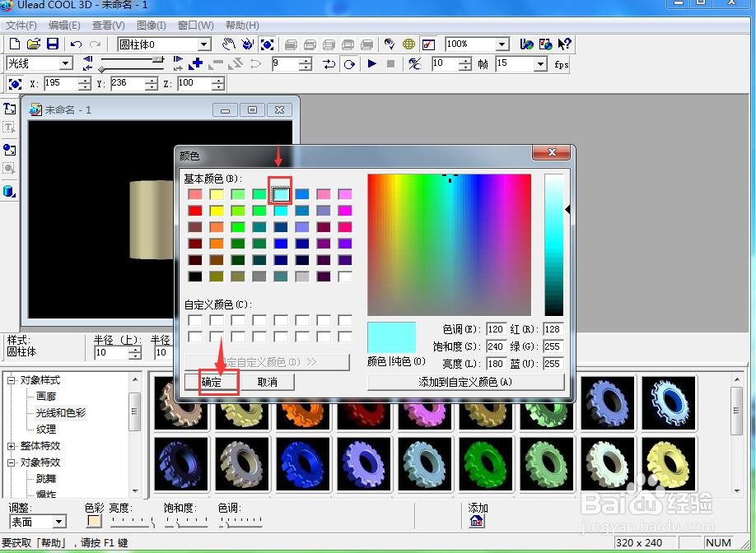Open the 15 fps frame rate dropdown
The height and width of the screenshot is (553, 756).
coord(540,63)
